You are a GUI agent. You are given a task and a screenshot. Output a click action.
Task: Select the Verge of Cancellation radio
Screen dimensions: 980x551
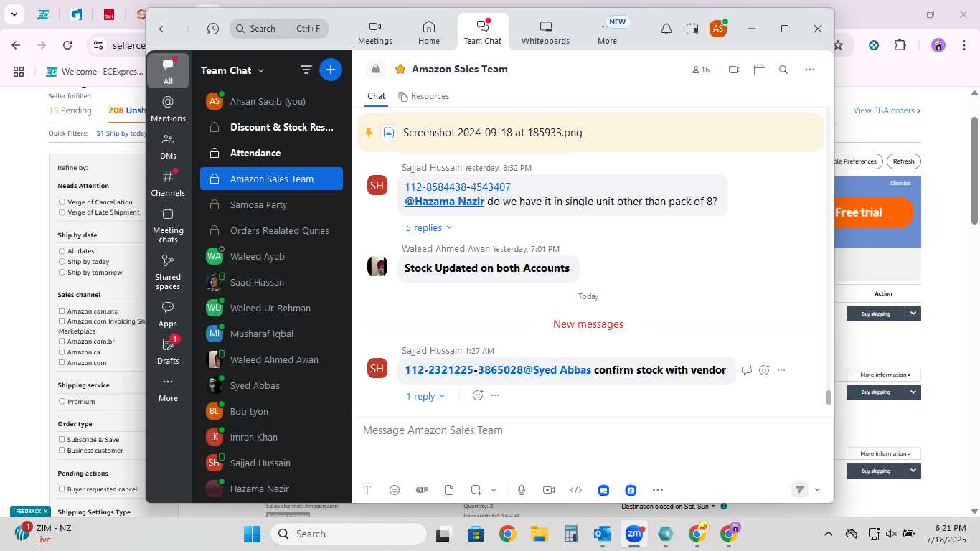pyautogui.click(x=62, y=202)
